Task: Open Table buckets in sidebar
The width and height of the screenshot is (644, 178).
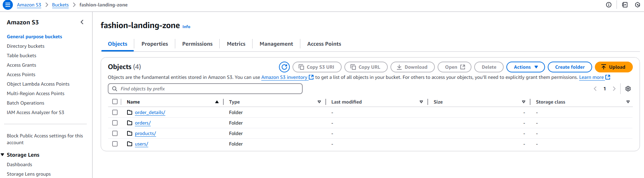Action: tap(22, 55)
